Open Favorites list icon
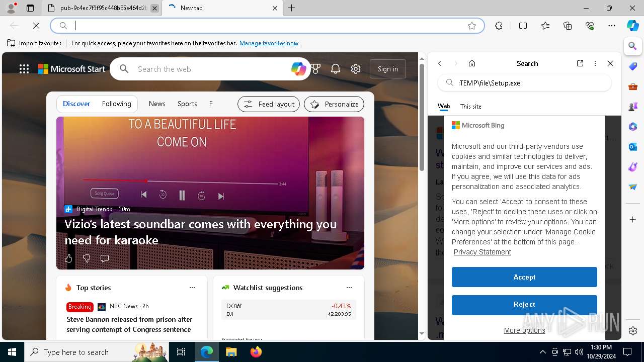This screenshot has width=644, height=362. pyautogui.click(x=545, y=26)
